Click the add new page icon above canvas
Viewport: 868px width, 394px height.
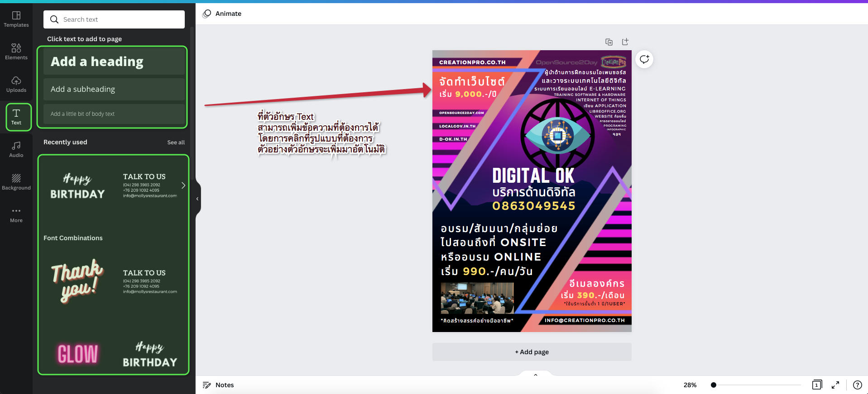[625, 42]
